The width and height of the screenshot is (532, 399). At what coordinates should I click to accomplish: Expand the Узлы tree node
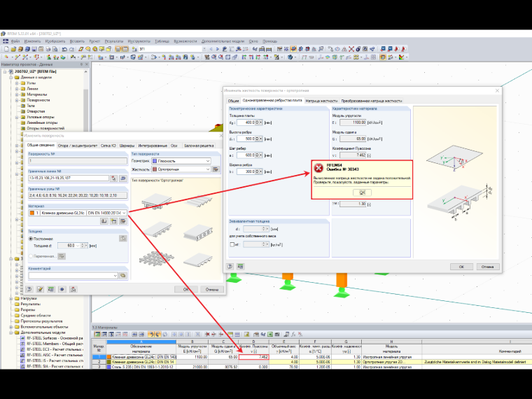point(17,83)
